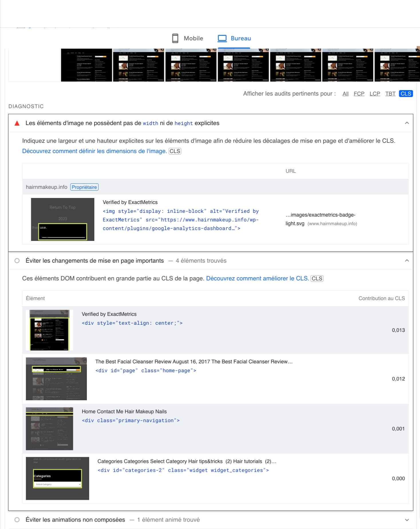Click the CLS badge after améliorer le CLS link
The width and height of the screenshot is (420, 529).
click(x=317, y=279)
